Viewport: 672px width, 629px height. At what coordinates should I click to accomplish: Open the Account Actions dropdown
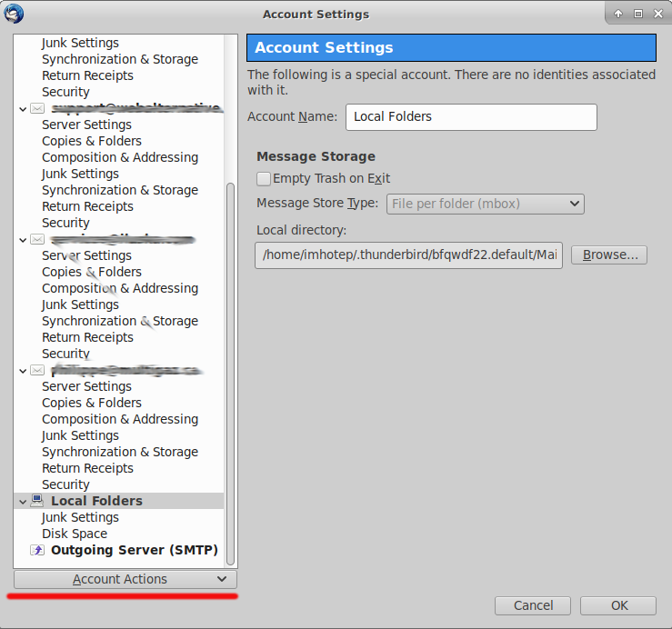point(125,579)
